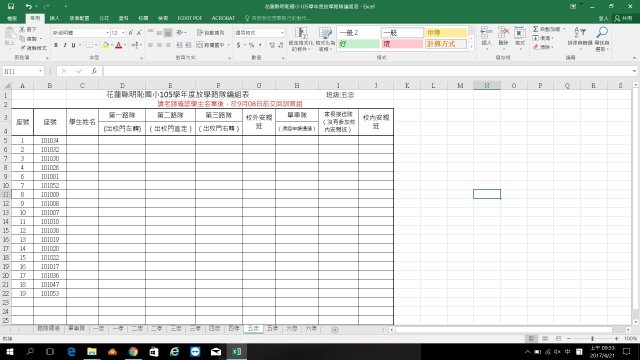Image resolution: width=640 pixels, height=360 pixels.
Task: Switch to the FOXIT PDF ribbon tab
Action: click(189, 18)
